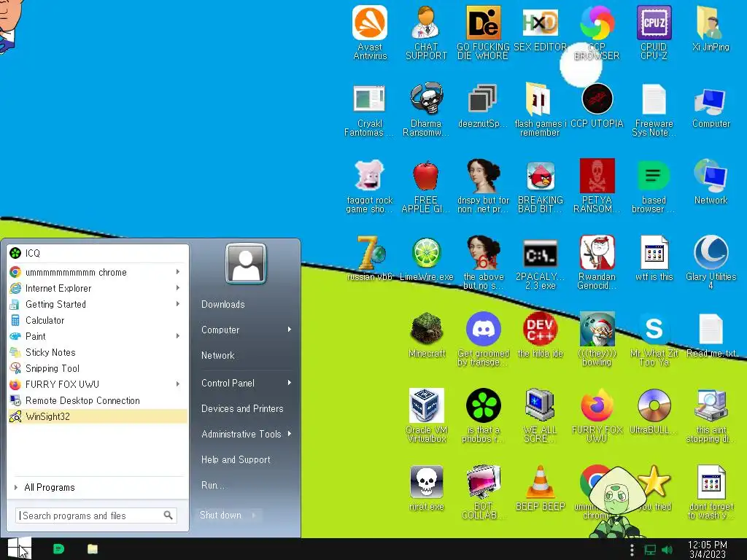The height and width of the screenshot is (560, 747).
Task: Show All Programs in Start menu
Action: coord(98,487)
